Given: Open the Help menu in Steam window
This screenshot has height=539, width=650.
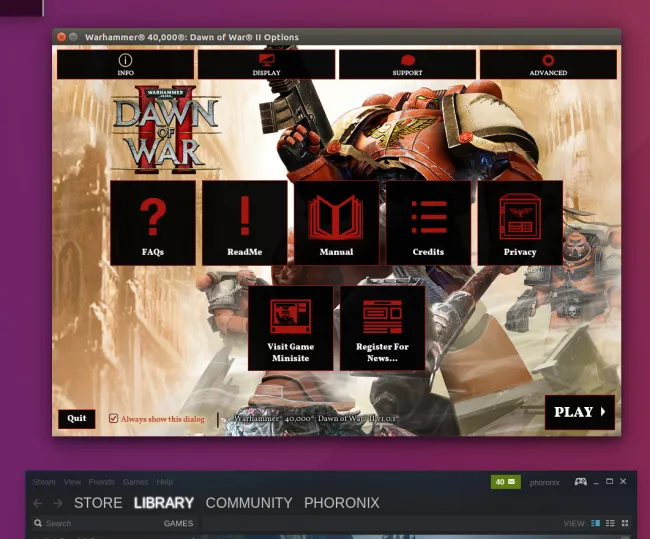Looking at the screenshot, I should point(165,482).
